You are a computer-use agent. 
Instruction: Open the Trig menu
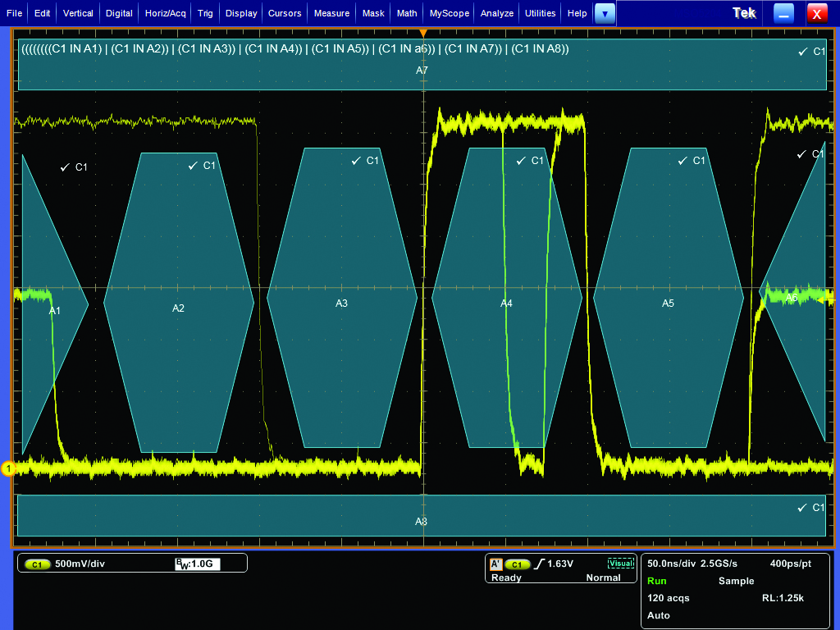tap(204, 13)
